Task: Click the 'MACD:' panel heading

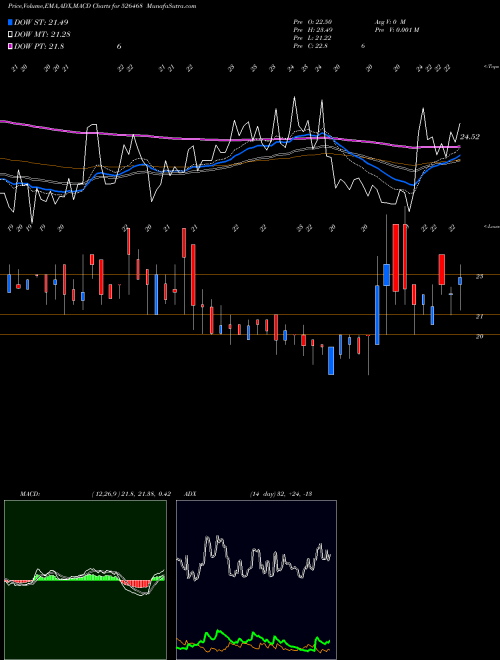Action: click(x=30, y=494)
